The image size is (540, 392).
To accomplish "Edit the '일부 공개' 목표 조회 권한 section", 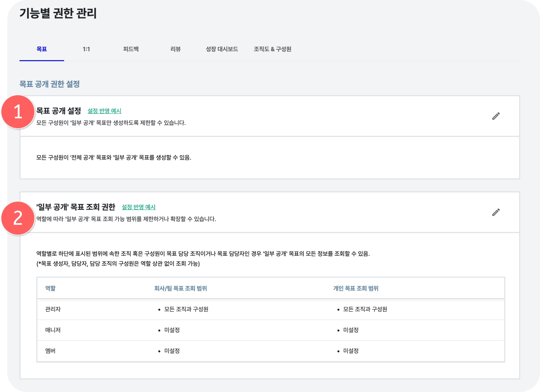I will point(496,212).
